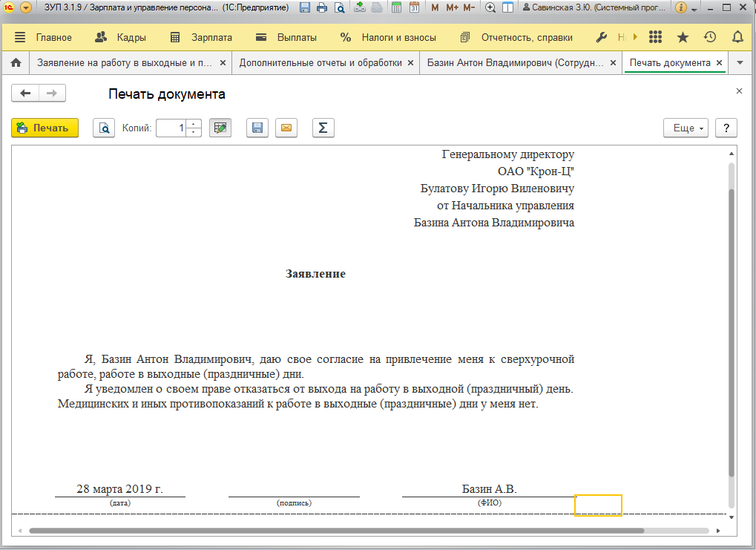The image size is (756, 550).
Task: Click the Копий number input field
Action: point(171,128)
